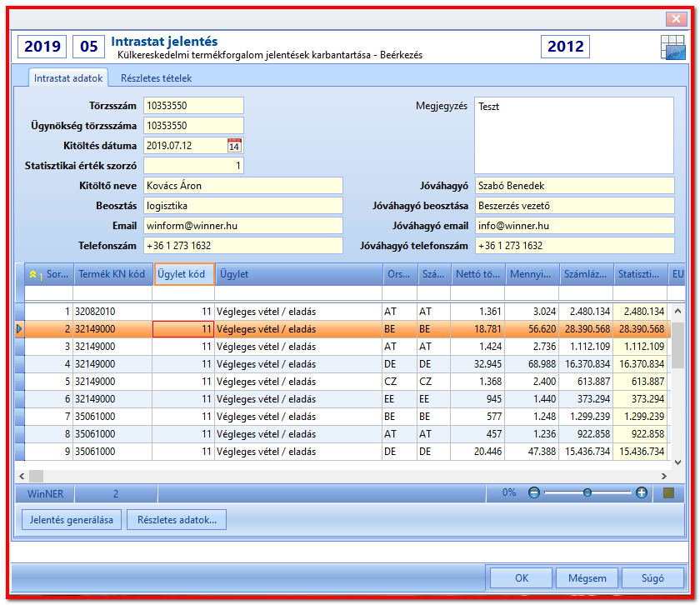Click the zoom out minus icon
The image size is (700, 605).
tap(534, 492)
